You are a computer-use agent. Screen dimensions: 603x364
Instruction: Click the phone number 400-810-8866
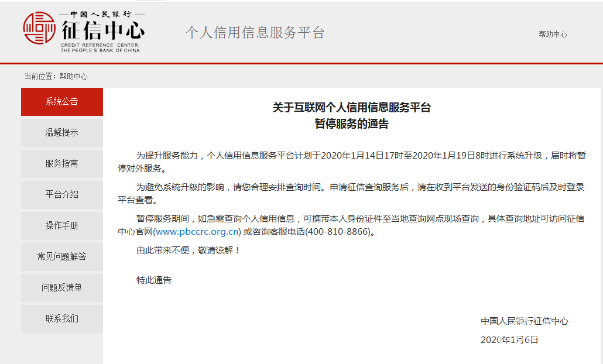pyautogui.click(x=338, y=232)
